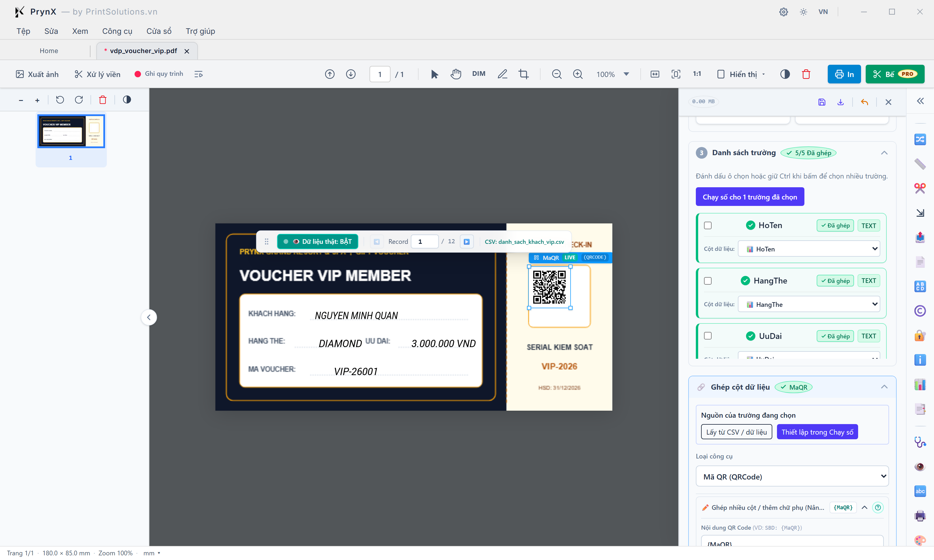Check the HoTen field checkbox
Image resolution: width=934 pixels, height=560 pixels.
(x=708, y=225)
